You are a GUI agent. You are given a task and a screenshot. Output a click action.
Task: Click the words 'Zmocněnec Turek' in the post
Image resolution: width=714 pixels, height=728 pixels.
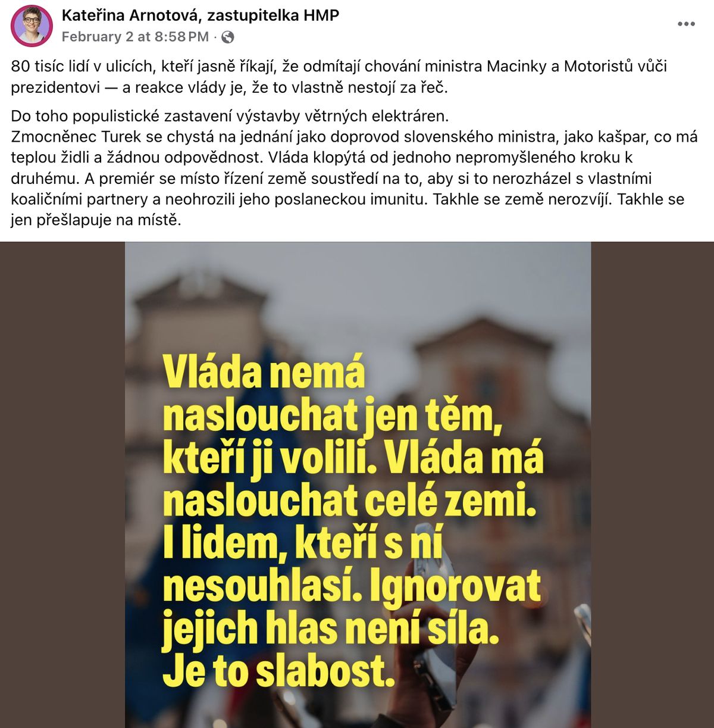click(x=76, y=136)
